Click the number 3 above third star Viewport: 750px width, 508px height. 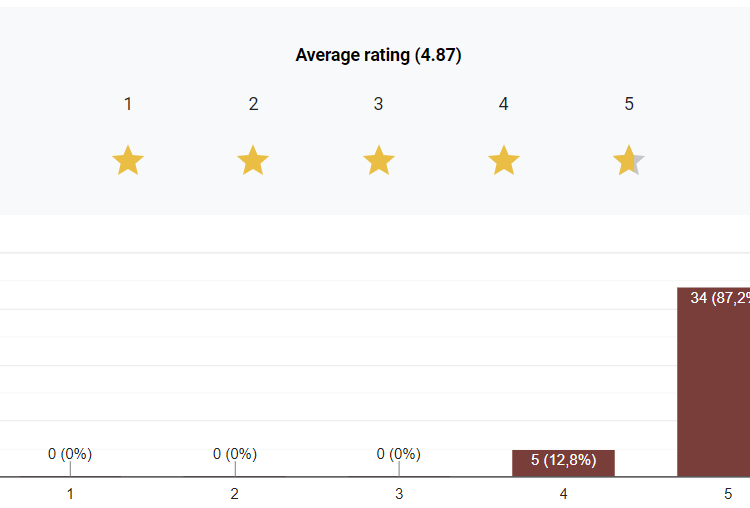pyautogui.click(x=378, y=104)
